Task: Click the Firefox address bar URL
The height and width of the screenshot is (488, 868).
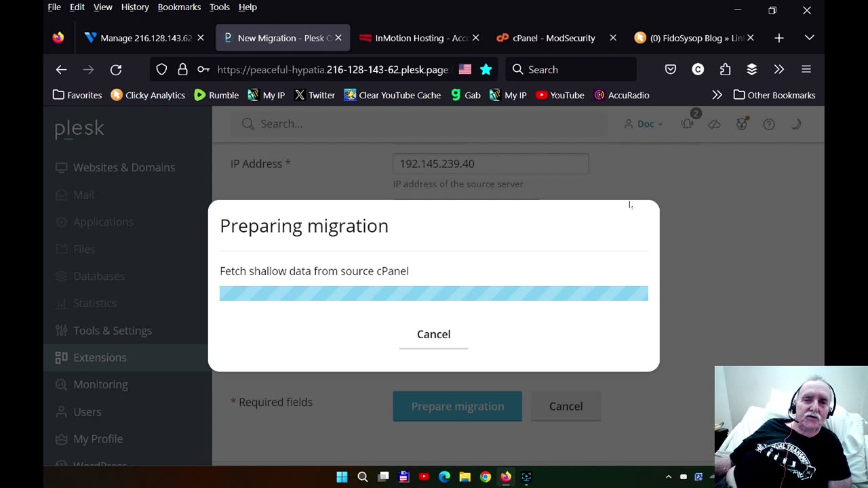Action: click(x=332, y=69)
